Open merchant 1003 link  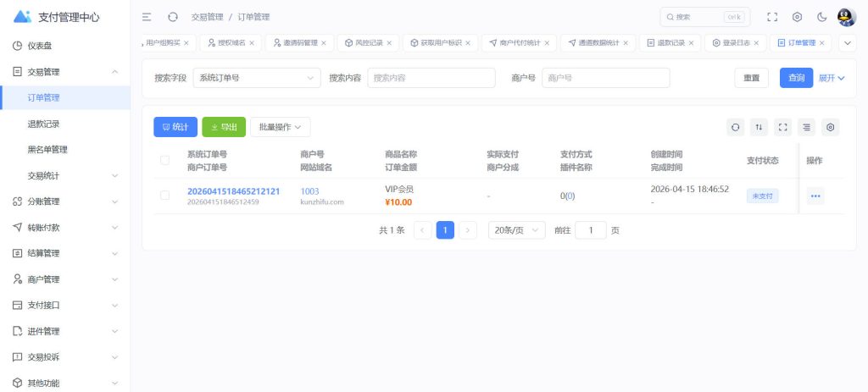tap(309, 191)
